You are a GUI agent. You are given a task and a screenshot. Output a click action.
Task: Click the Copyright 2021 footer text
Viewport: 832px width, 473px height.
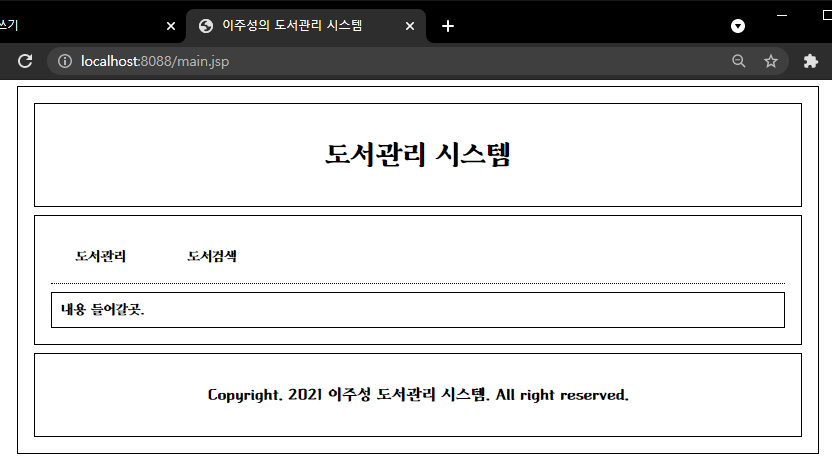point(418,395)
